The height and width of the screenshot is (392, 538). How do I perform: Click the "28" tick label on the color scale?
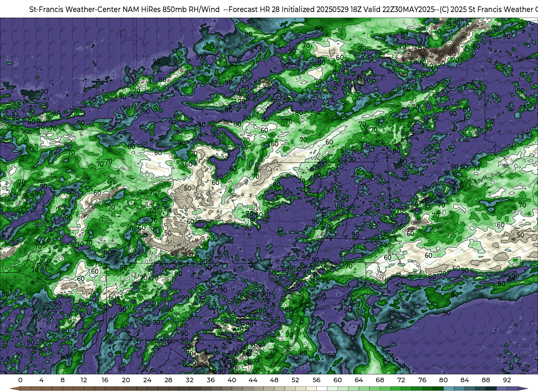pos(168,380)
